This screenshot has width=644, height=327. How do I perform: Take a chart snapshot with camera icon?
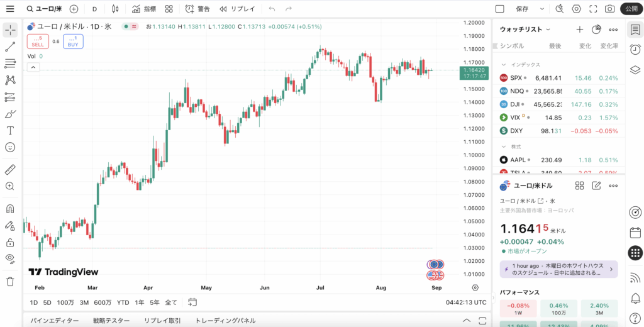point(610,9)
